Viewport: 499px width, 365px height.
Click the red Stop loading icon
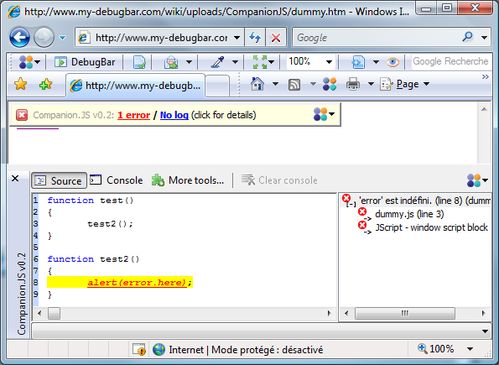pyautogui.click(x=276, y=38)
